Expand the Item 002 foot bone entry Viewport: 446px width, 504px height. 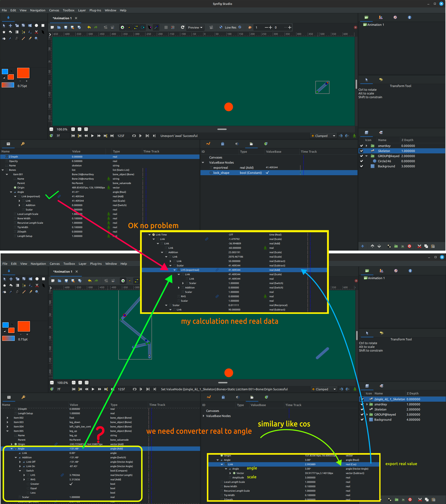(x=7, y=418)
